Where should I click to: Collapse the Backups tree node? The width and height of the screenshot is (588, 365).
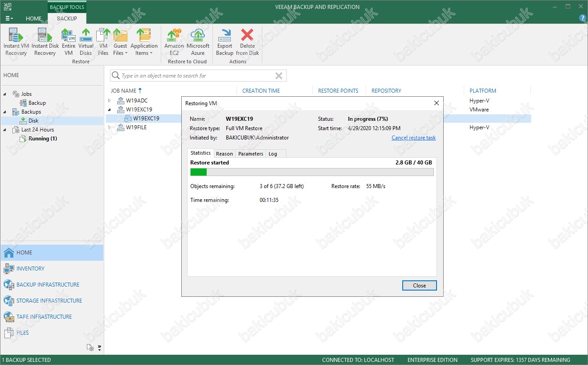click(5, 112)
